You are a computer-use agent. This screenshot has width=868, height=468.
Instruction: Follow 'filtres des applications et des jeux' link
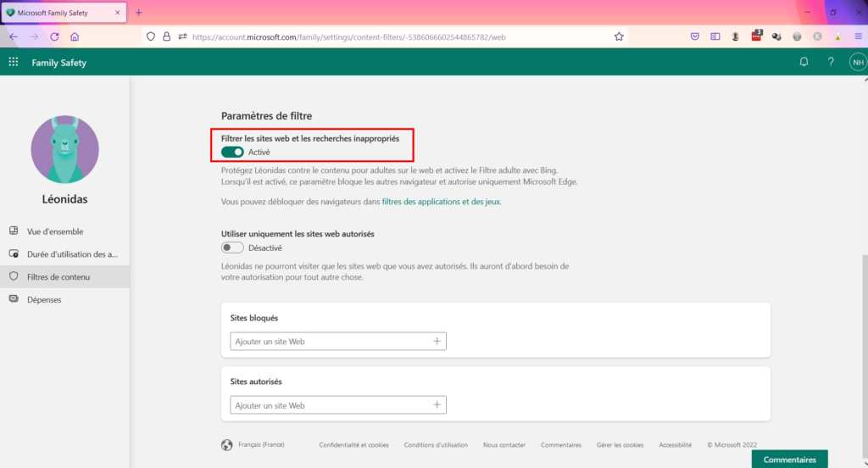[441, 202]
